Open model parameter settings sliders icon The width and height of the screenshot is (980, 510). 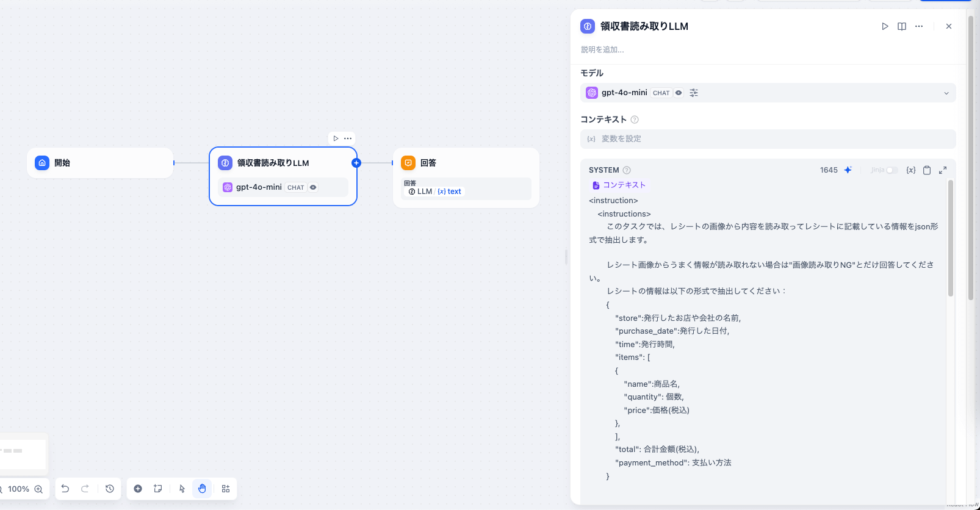click(x=694, y=93)
